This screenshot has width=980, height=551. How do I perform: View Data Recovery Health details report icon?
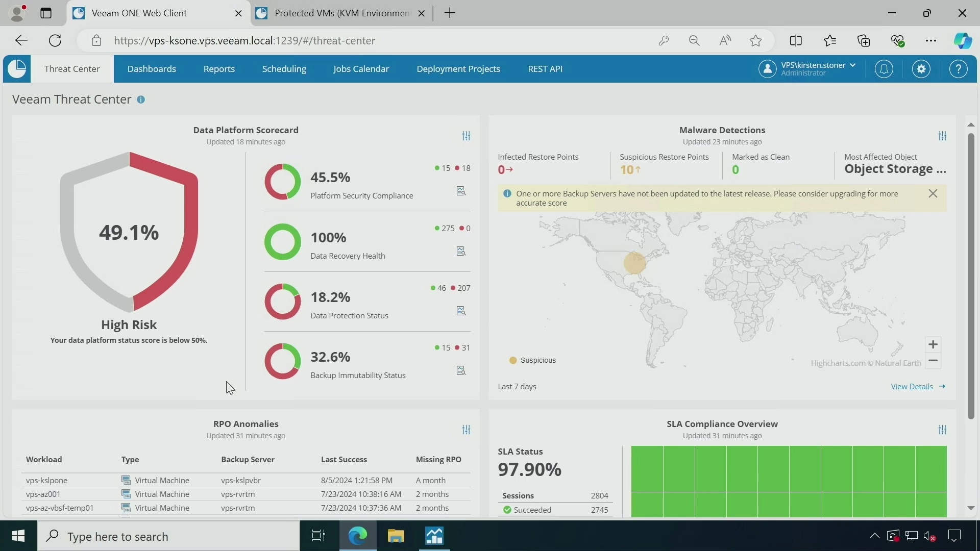click(461, 251)
